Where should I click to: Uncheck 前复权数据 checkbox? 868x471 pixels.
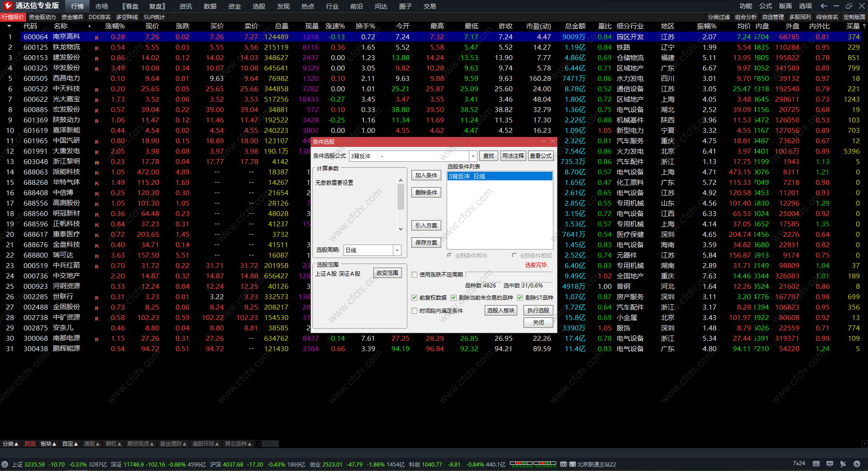[415, 297]
